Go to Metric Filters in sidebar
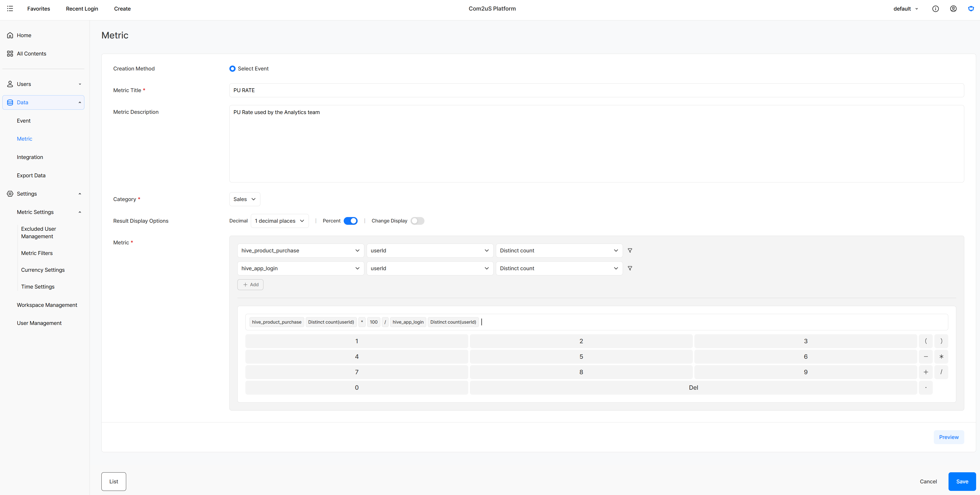Viewport: 980px width, 495px height. coord(37,253)
